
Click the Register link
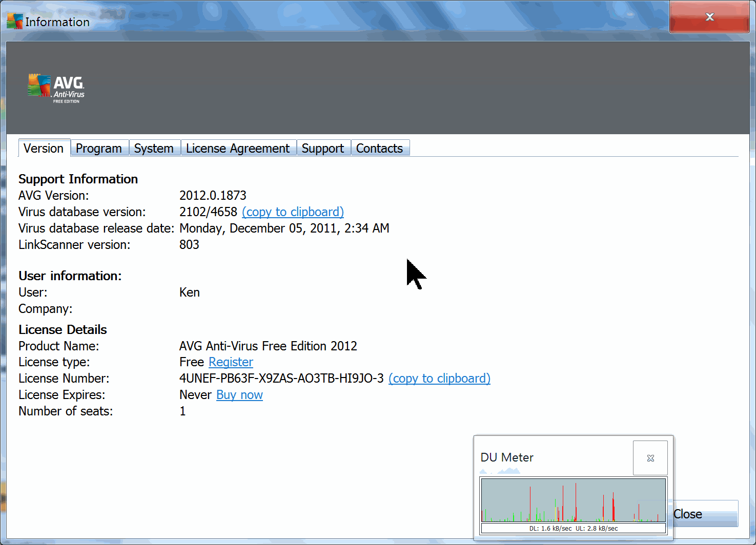[x=231, y=362]
